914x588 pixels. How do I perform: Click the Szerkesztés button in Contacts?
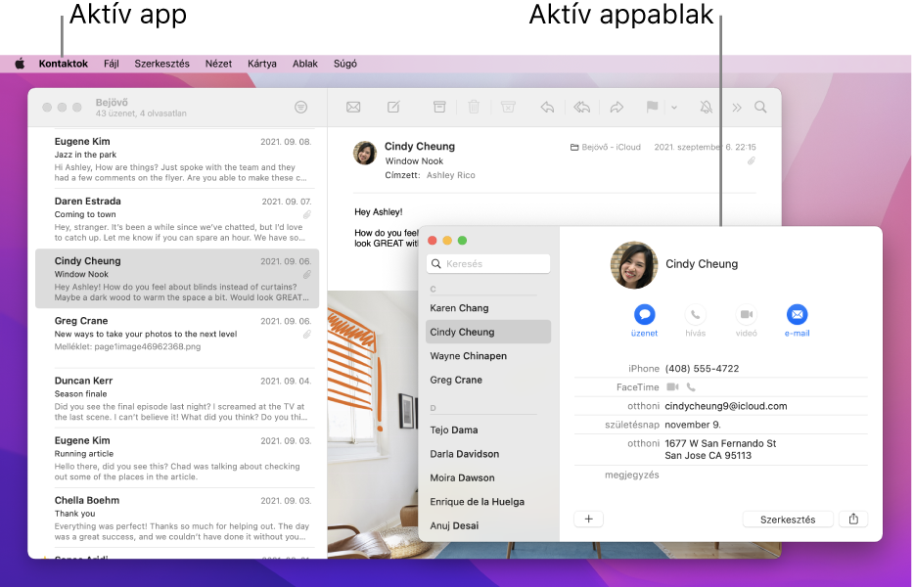click(788, 519)
